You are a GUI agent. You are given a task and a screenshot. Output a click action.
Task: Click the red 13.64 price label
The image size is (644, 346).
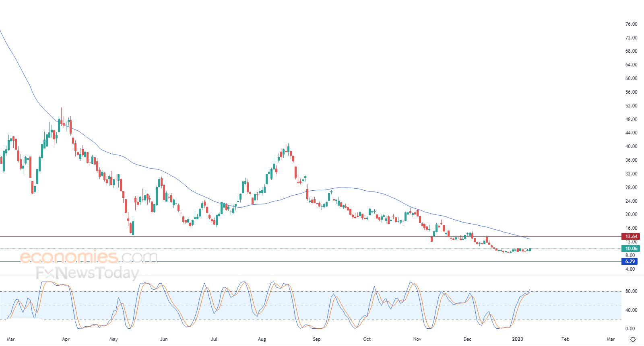pyautogui.click(x=631, y=237)
